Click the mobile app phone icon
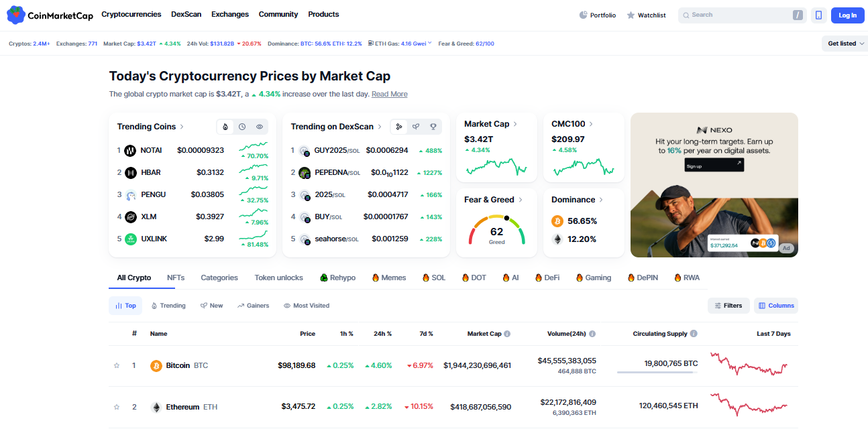The image size is (868, 429). pos(818,15)
